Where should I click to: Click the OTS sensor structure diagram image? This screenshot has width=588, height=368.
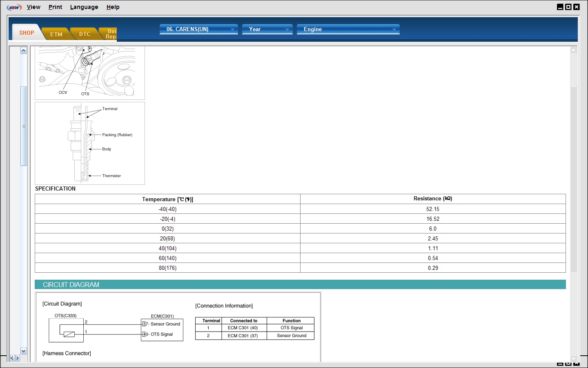pos(90,143)
